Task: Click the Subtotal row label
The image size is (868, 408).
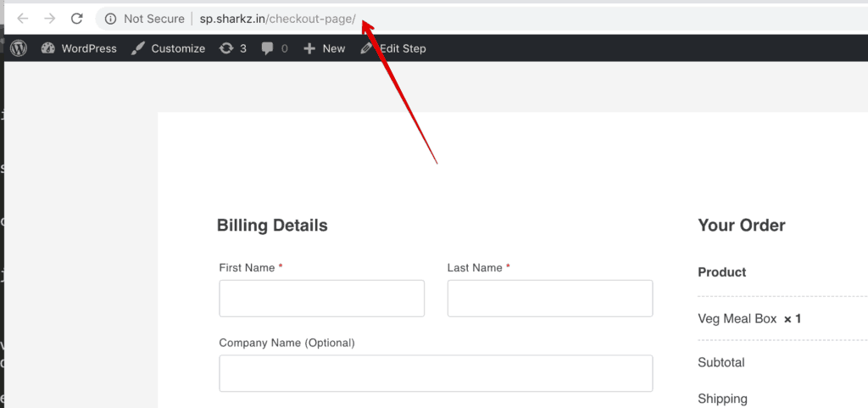Action: coord(721,362)
